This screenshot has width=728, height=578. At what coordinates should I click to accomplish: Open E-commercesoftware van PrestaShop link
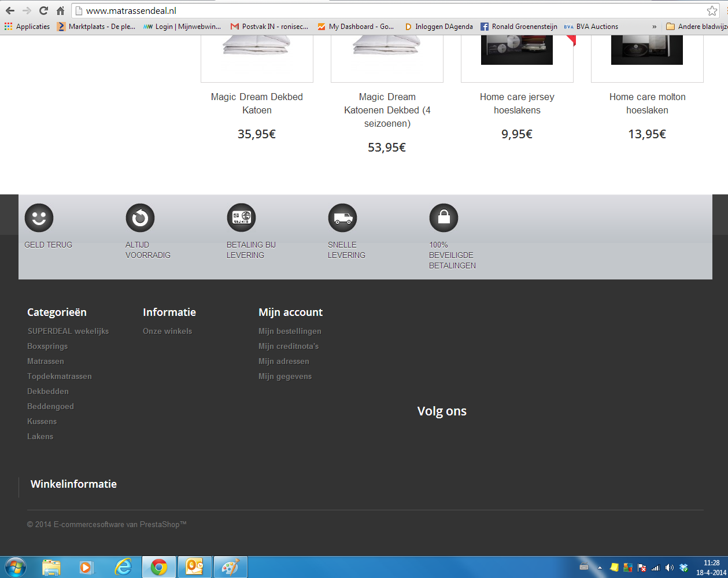click(x=120, y=524)
